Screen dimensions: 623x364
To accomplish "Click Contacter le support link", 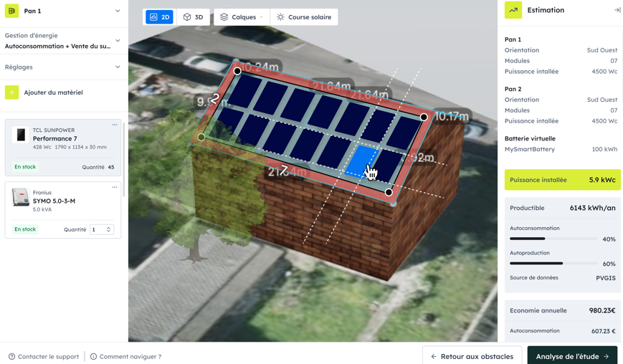I will pos(44,356).
